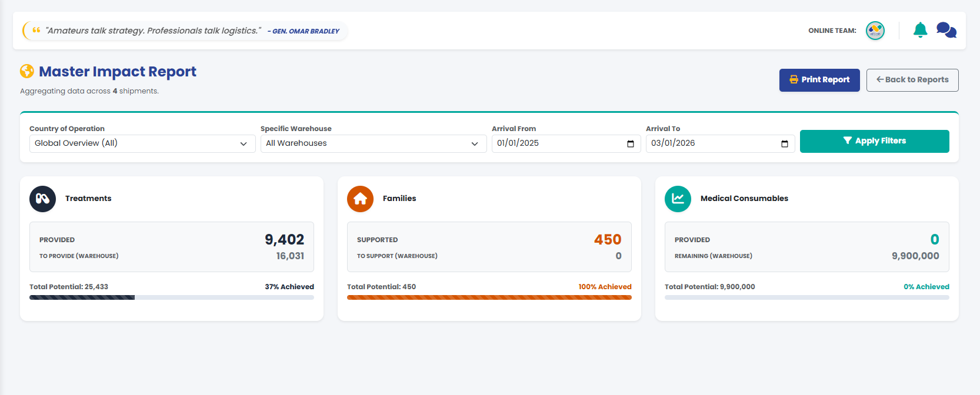Click the Families to-support value 0
The width and height of the screenshot is (980, 395).
click(618, 256)
